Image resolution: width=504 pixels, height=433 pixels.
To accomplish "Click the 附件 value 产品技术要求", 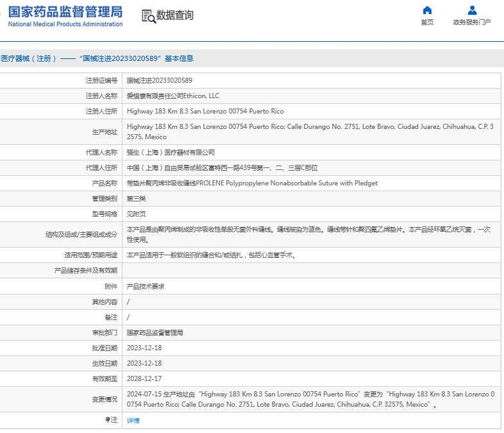I will [146, 286].
